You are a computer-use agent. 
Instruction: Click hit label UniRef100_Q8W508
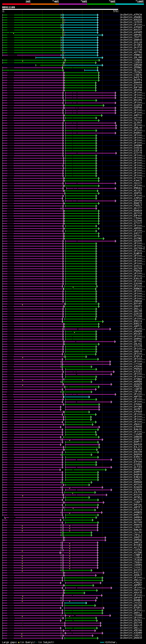pyautogui.click(x=131, y=40)
